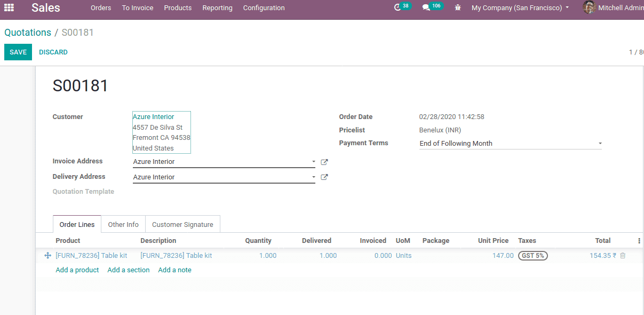The image size is (644, 315).
Task: Click UoM cell Units
Action: pyautogui.click(x=404, y=256)
